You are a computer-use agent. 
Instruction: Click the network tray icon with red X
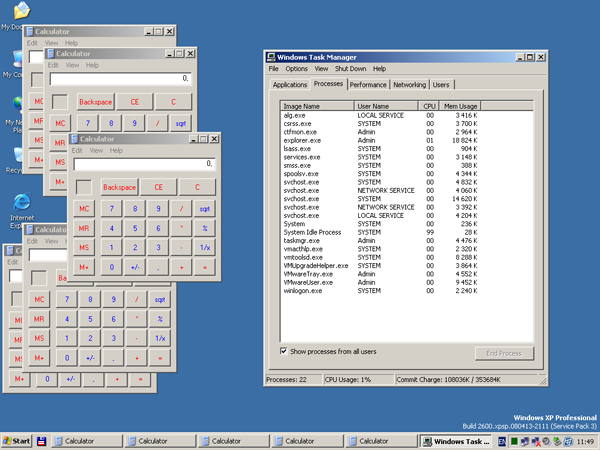tap(536, 442)
